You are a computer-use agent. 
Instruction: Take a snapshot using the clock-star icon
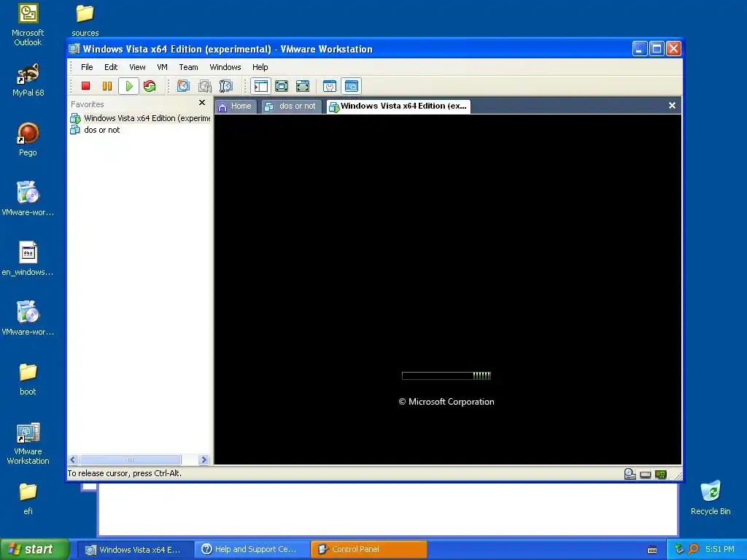coord(183,86)
